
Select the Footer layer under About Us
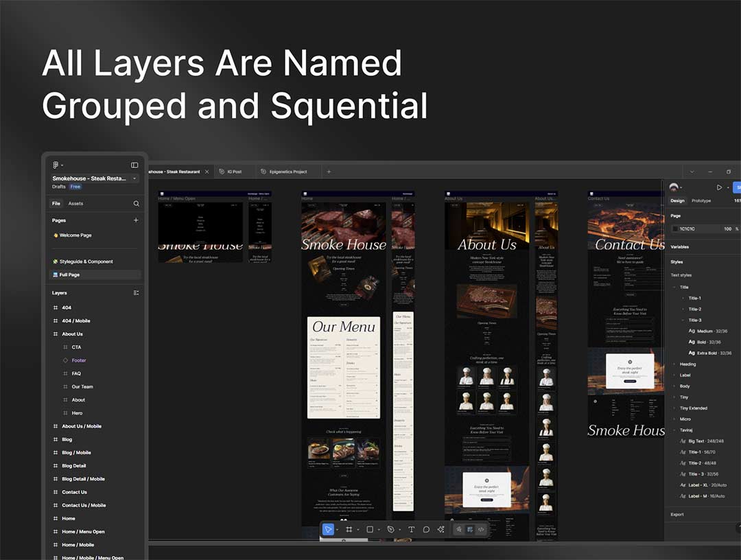coord(79,360)
